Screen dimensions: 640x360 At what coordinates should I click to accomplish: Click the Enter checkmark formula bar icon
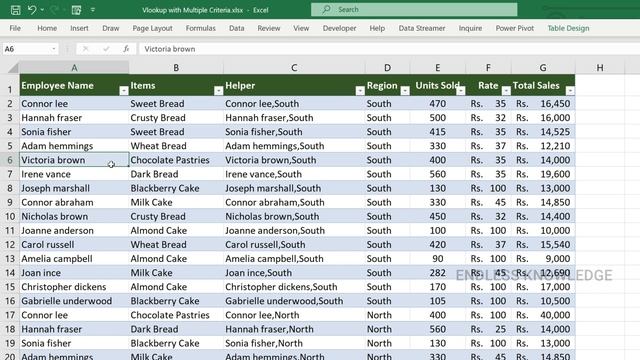[106, 49]
